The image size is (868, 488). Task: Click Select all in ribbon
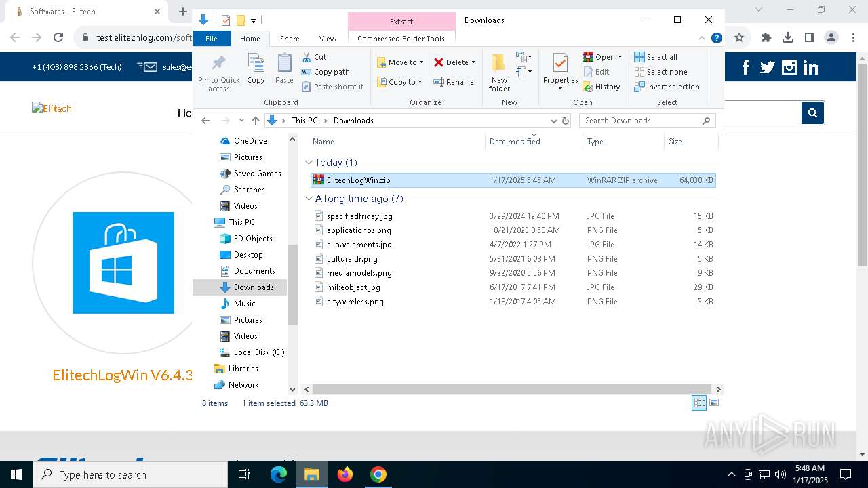[656, 57]
